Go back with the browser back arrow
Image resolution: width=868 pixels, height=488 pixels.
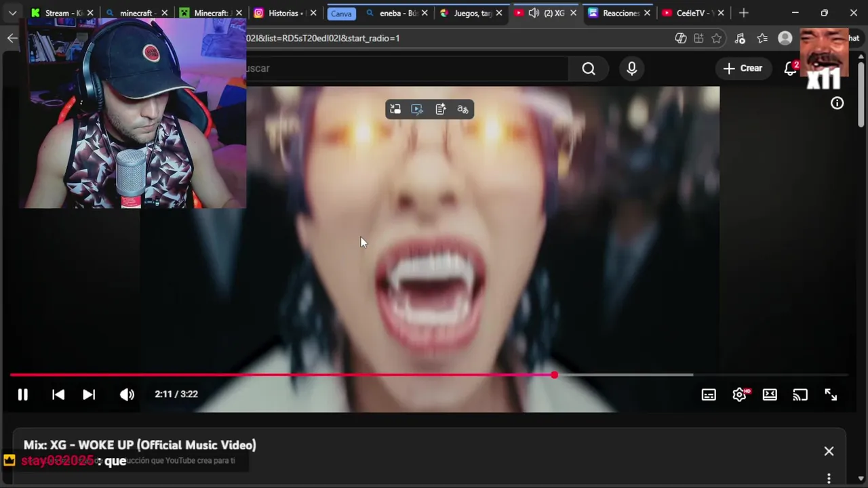pyautogui.click(x=12, y=38)
